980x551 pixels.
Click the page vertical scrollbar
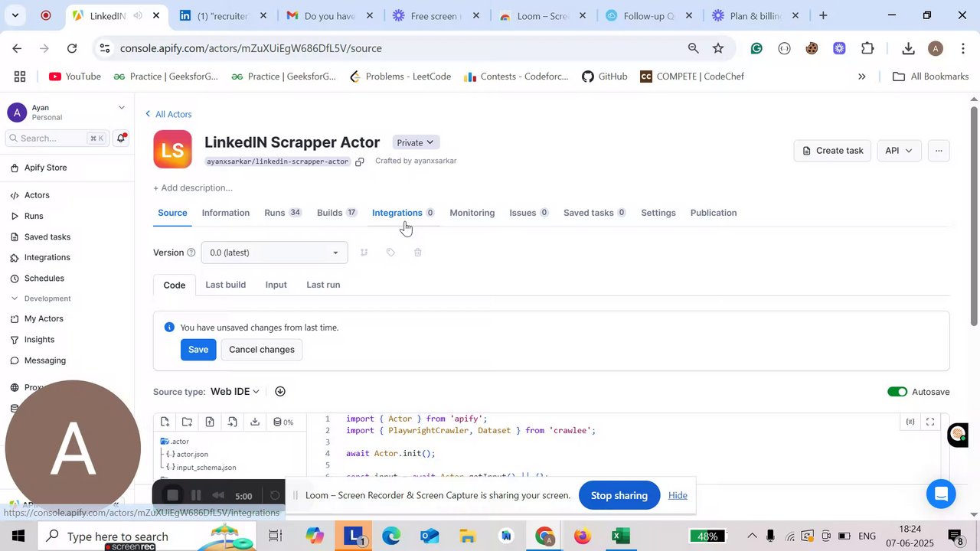(x=974, y=217)
